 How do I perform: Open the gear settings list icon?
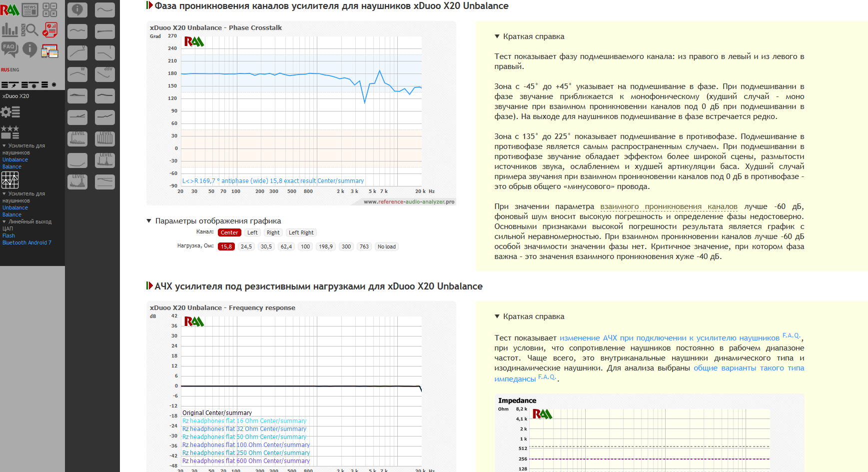pyautogui.click(x=10, y=112)
